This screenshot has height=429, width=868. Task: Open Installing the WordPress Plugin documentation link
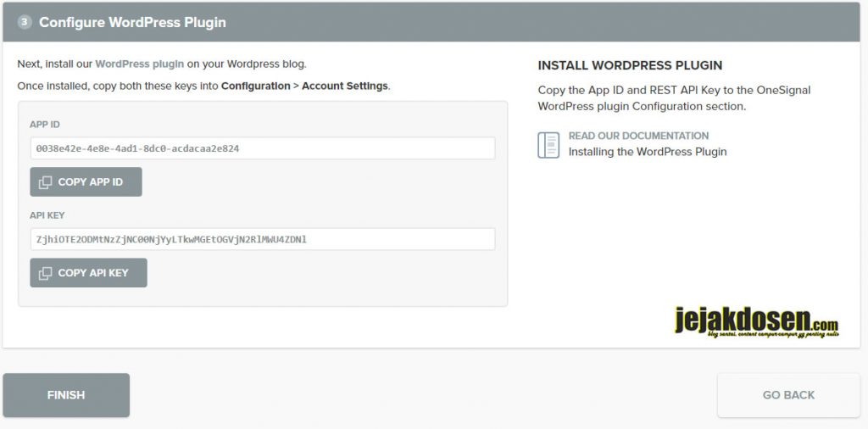tap(647, 152)
